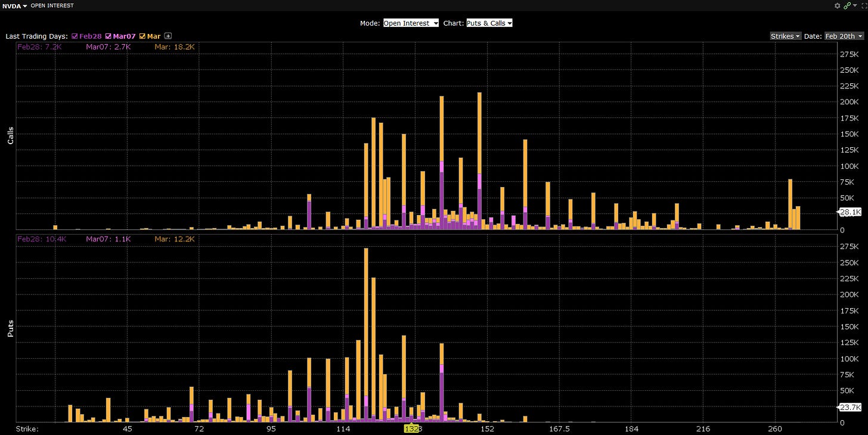Toggle the Feb28 expiration checkbox
The width and height of the screenshot is (868, 435).
click(75, 36)
